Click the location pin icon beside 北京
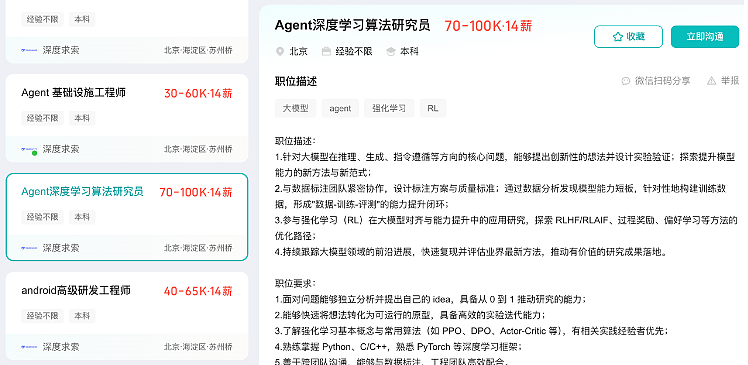 [x=280, y=52]
